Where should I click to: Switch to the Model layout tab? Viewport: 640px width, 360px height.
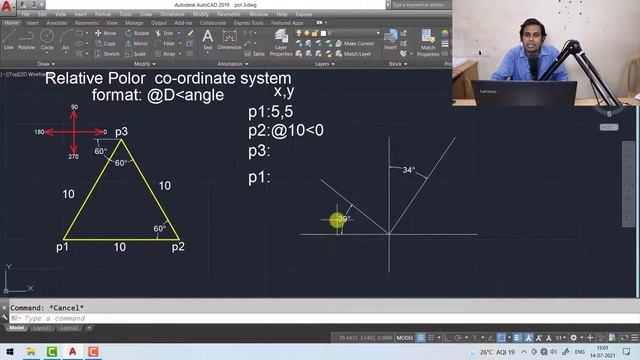click(x=16, y=328)
